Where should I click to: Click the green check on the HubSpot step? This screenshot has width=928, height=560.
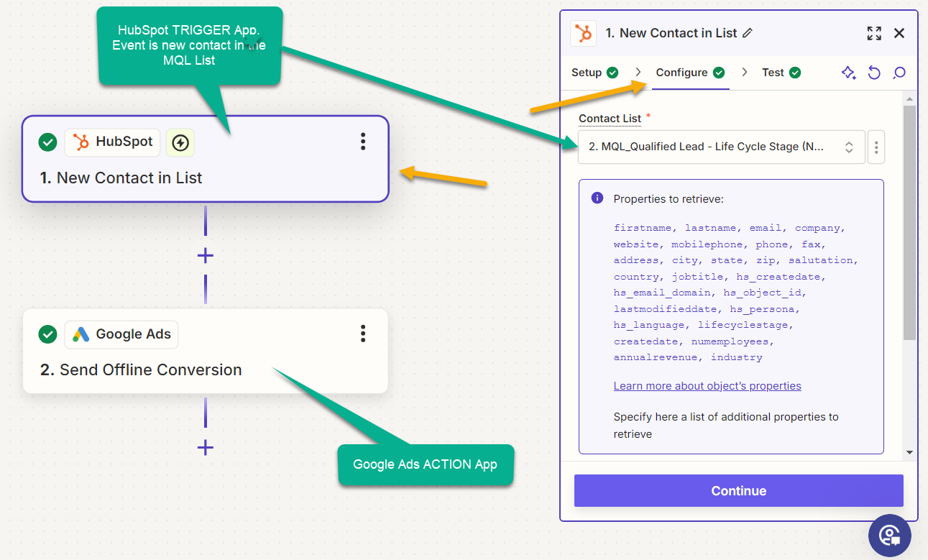47,142
